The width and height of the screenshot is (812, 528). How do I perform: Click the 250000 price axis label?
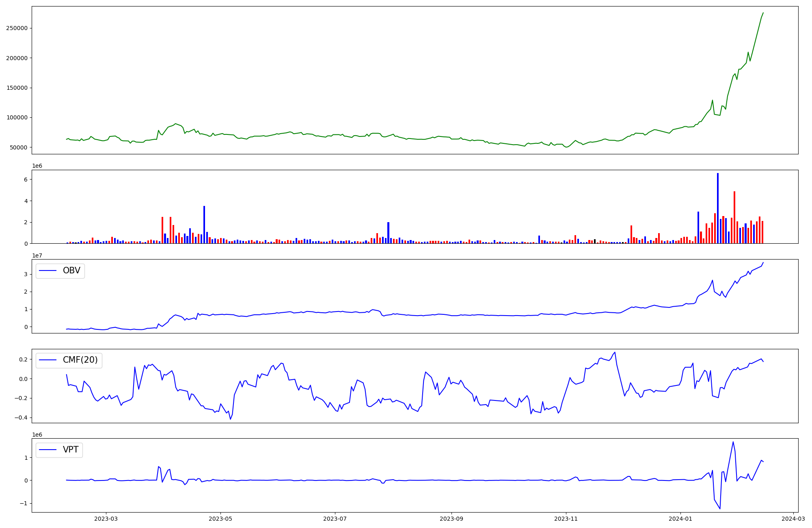coord(17,28)
